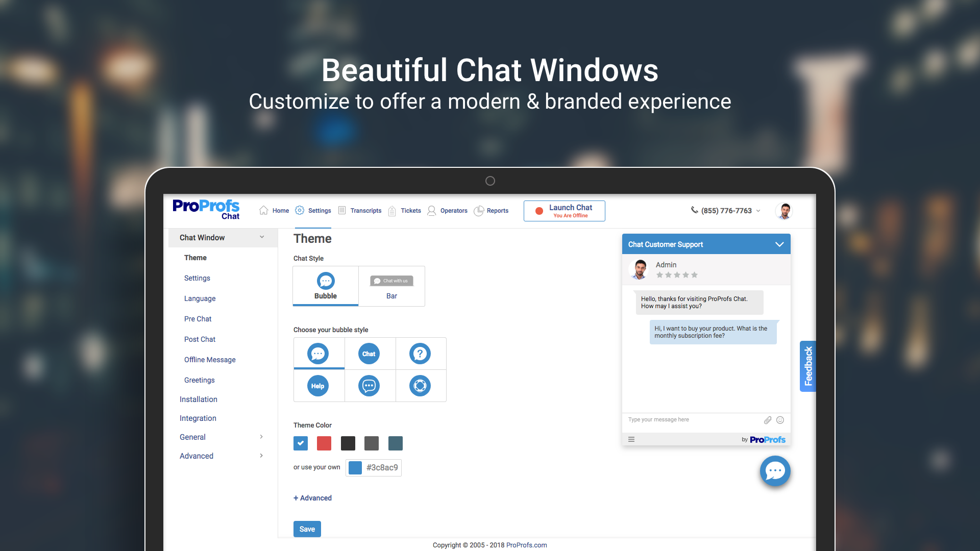Open the Reports section

491,210
